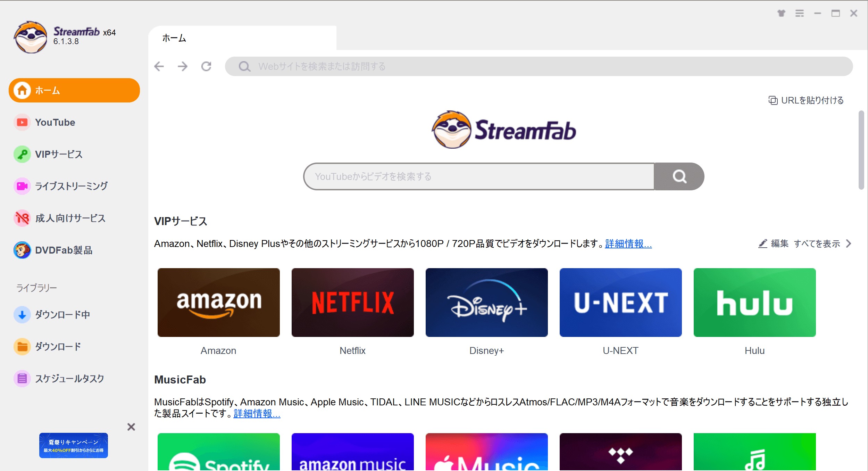Screen dimensions: 868x471
Task: Click the StreamFab sloth logo in sidebar
Action: pos(31,37)
